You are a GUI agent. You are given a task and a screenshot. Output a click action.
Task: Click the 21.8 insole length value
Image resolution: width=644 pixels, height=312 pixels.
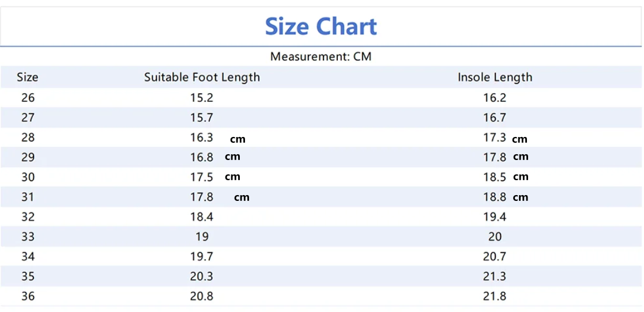point(495,296)
